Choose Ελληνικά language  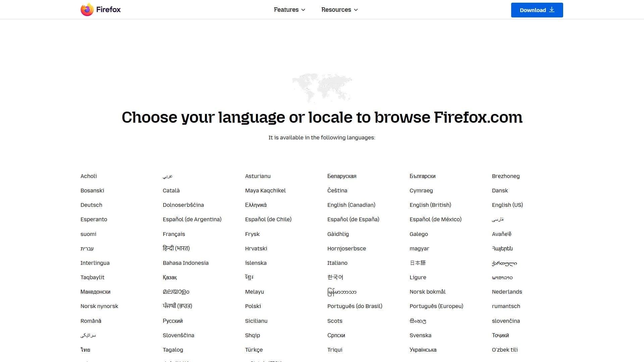pyautogui.click(x=256, y=205)
